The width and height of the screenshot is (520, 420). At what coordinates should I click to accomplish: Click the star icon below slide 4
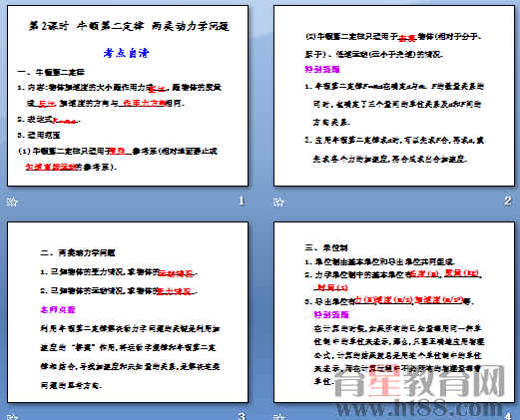coord(278,417)
